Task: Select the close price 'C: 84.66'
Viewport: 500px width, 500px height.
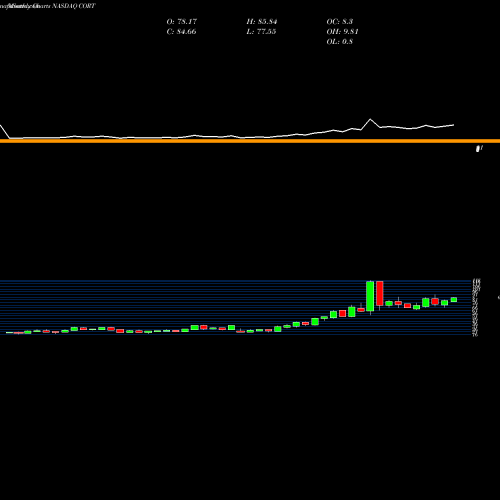Action: (181, 32)
